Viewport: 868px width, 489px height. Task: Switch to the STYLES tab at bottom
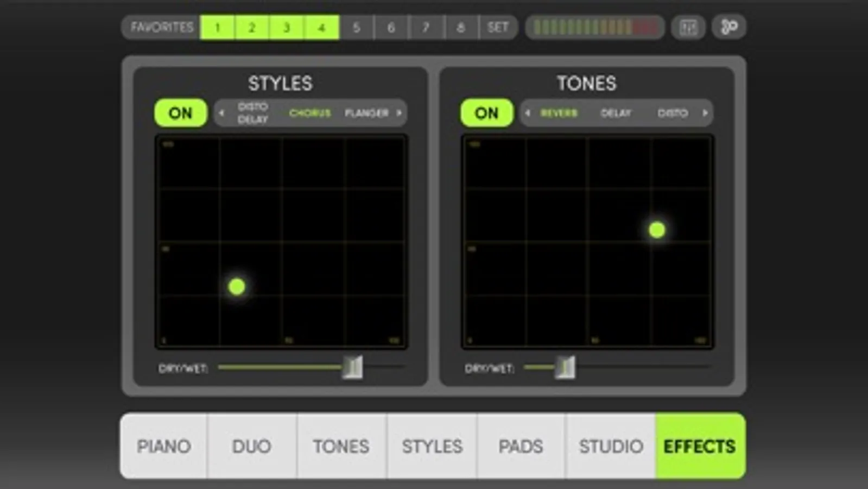click(432, 446)
